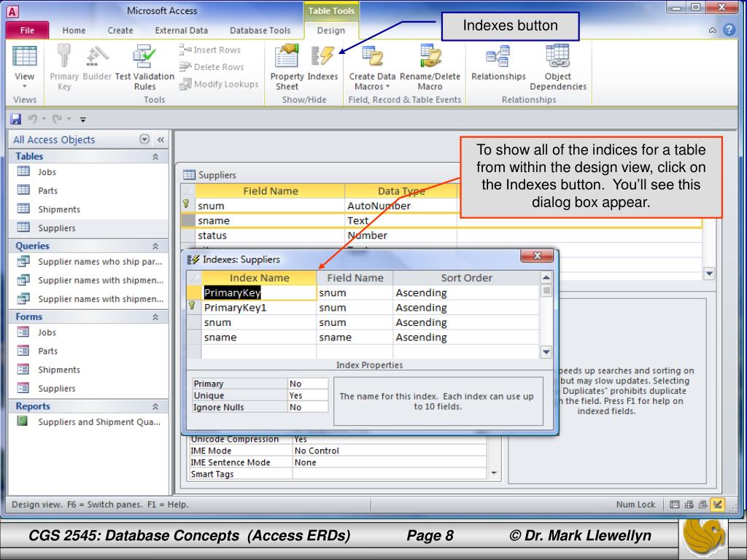Click scroll down arrow of Suppliers design grid

709,273
